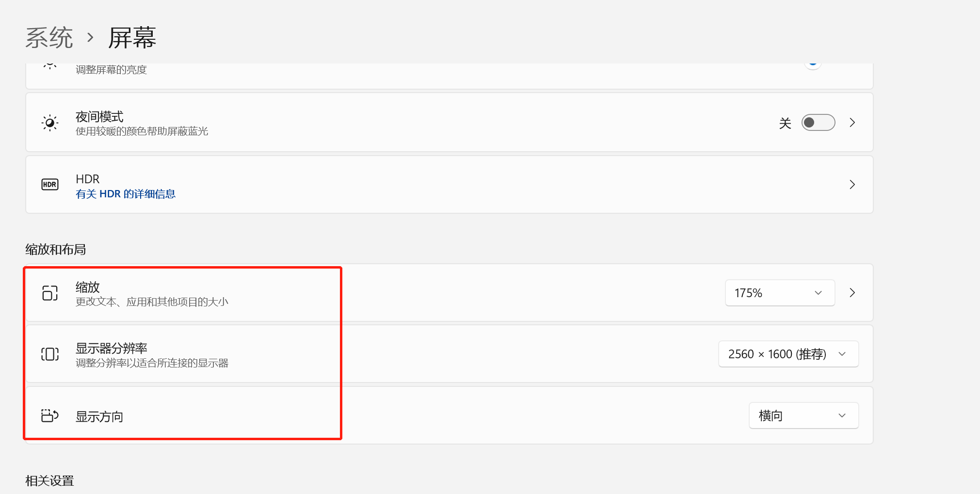Expand the HDR settings chevron

pos(852,185)
